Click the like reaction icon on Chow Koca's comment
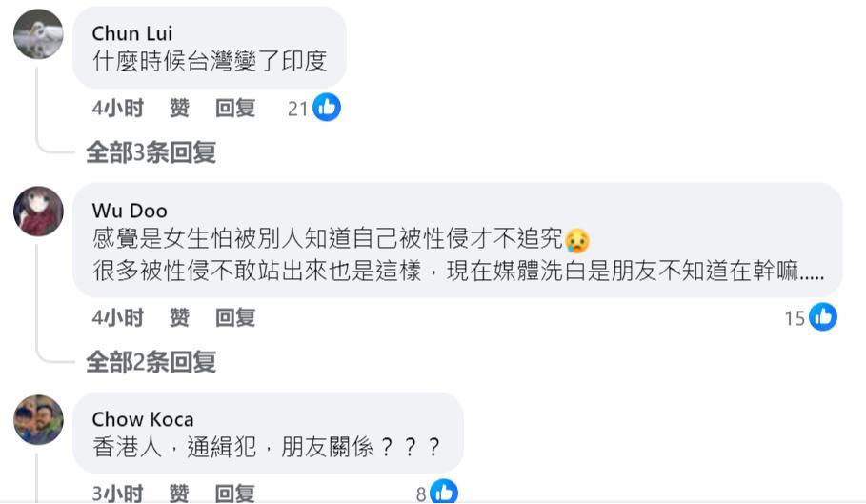Screen dimensions: 866x504 (x=444, y=493)
